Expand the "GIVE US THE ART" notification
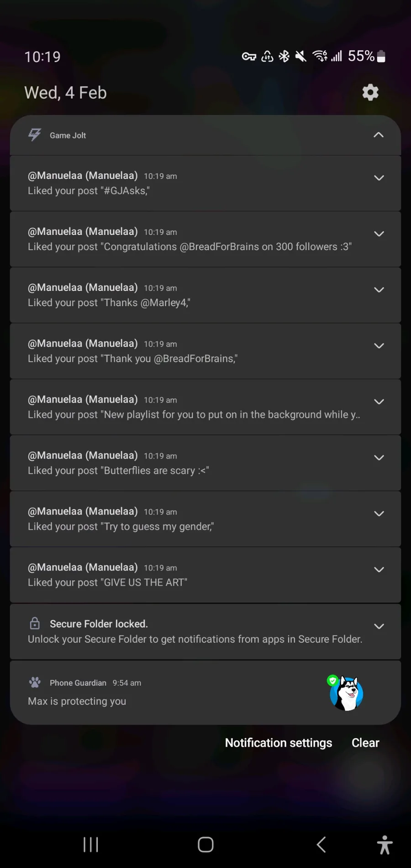This screenshot has width=411, height=868. pyautogui.click(x=379, y=570)
